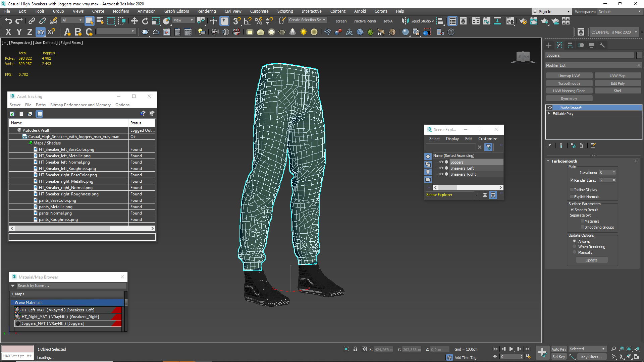Open Paths menu in Asset Tracking
The width and height of the screenshot is (644, 362).
[41, 105]
